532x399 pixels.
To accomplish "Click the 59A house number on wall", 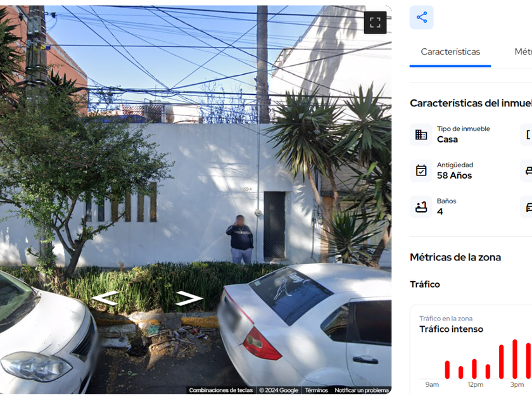I will (248, 189).
